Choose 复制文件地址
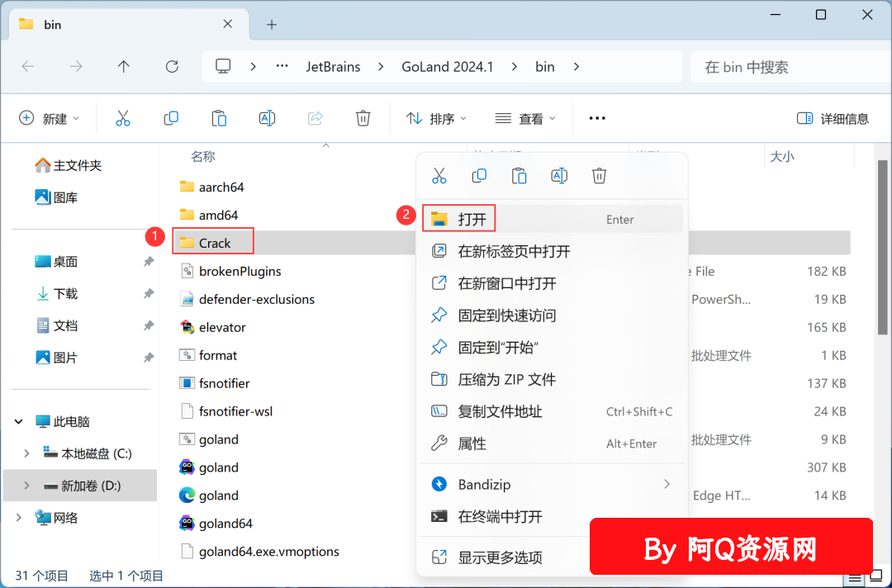Viewport: 892px width, 588px height. [x=551, y=411]
